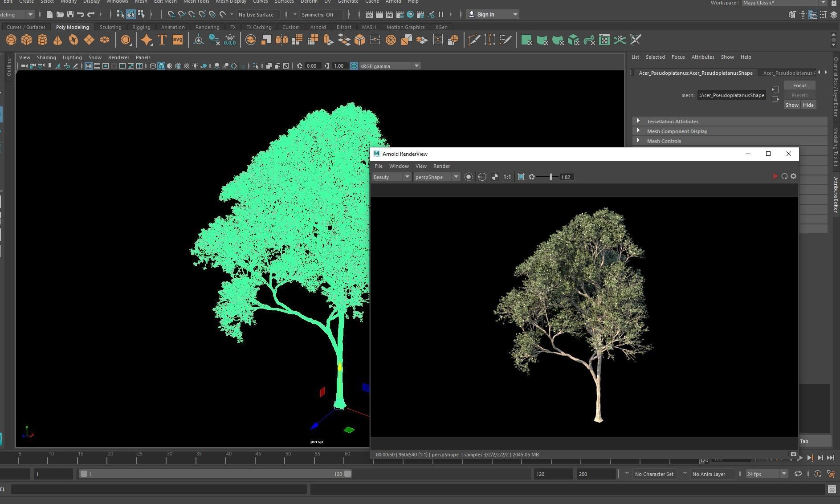
Task: Create a polygon cube from the shelf
Action: [27, 40]
